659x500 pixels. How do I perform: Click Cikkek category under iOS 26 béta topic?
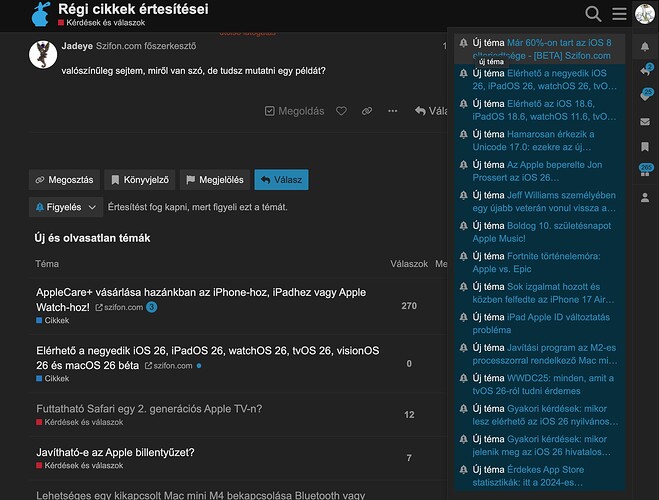(x=53, y=378)
